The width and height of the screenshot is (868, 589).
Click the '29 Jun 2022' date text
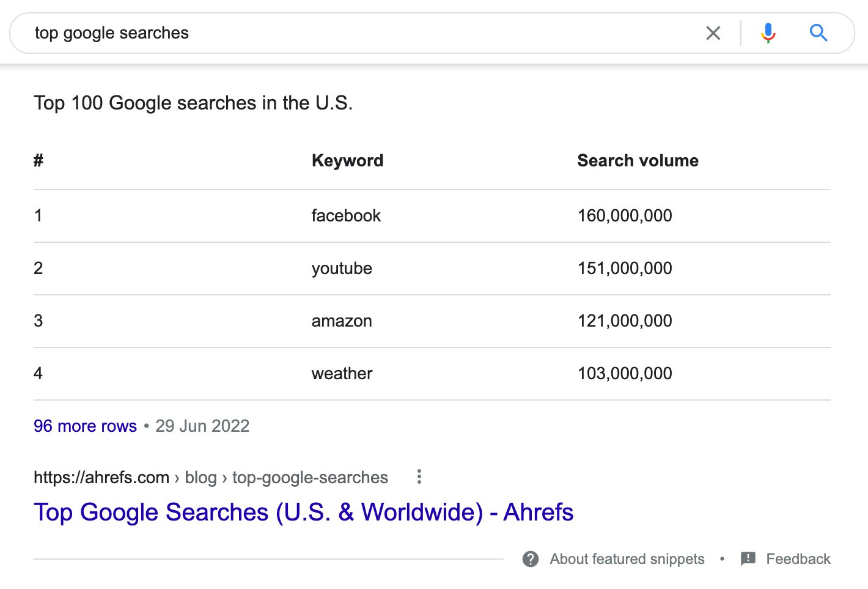click(x=202, y=426)
